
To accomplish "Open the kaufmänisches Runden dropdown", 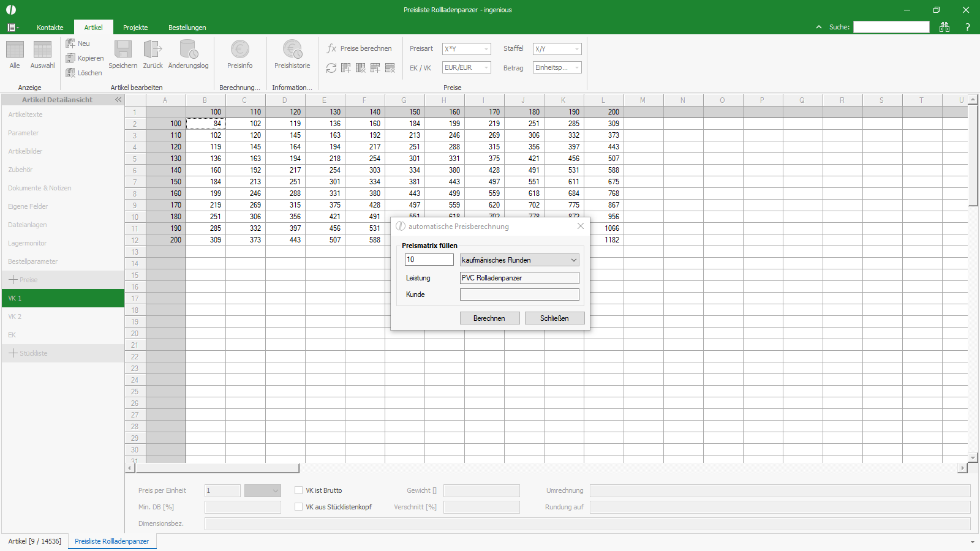I will click(x=519, y=260).
